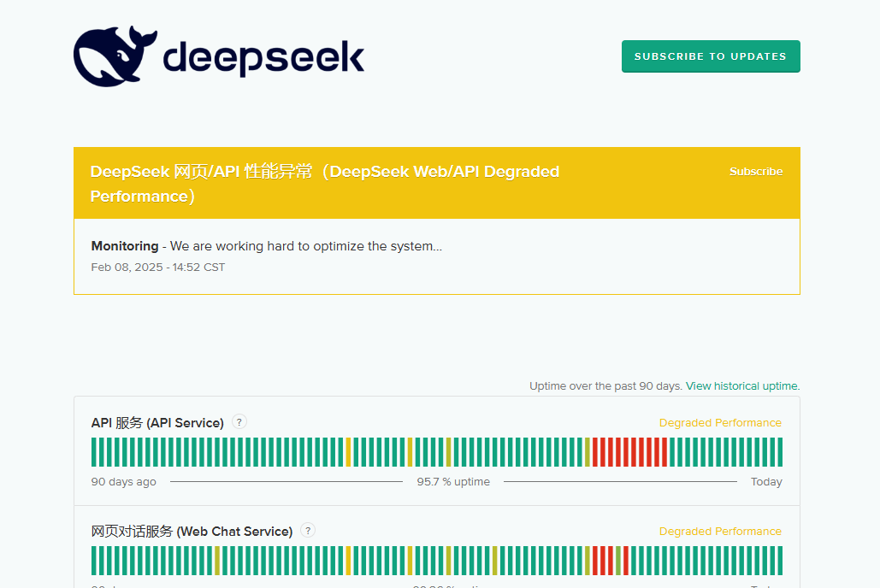Screen dimensions: 880x588
Task: Click the 95.7 % uptime text
Action: [x=453, y=482]
